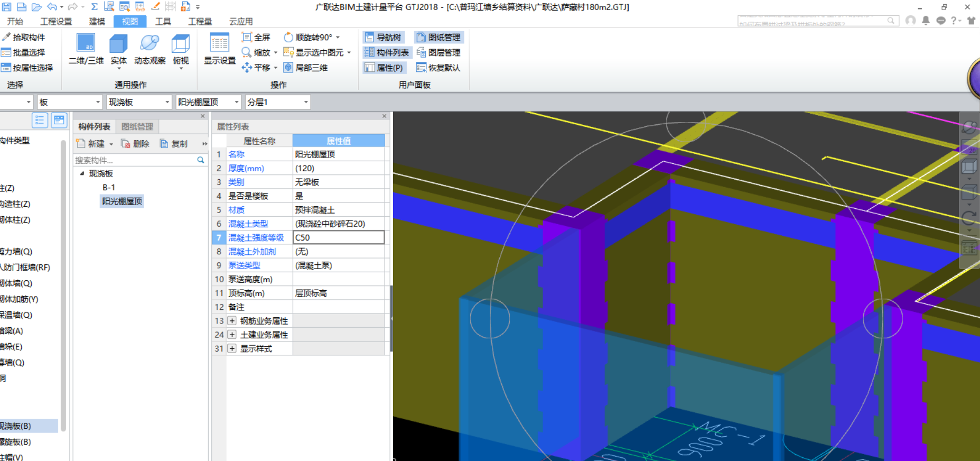Click 拾取构件 pick component tool
The image size is (980, 461).
tap(24, 37)
